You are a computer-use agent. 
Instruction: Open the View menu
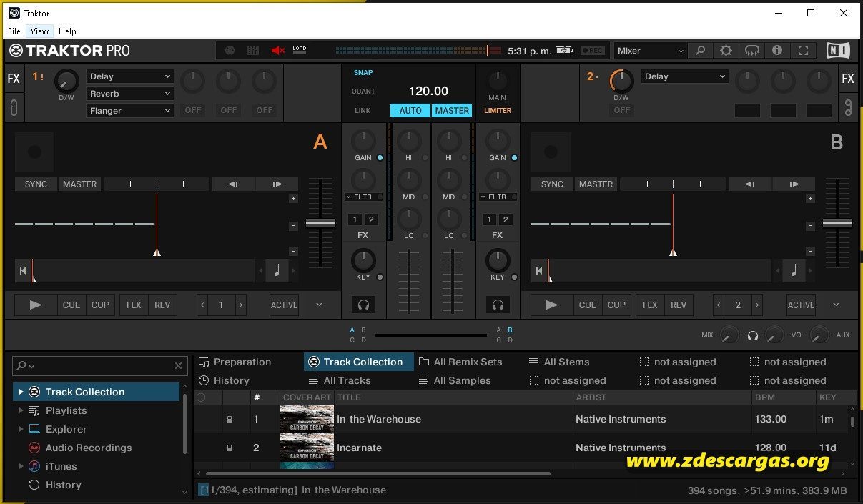click(x=39, y=31)
